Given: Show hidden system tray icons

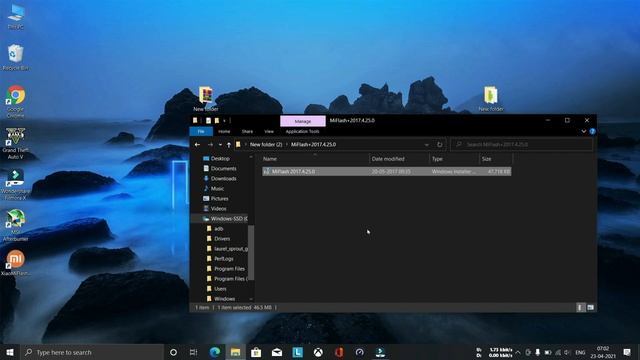Looking at the screenshot, I should 518,352.
